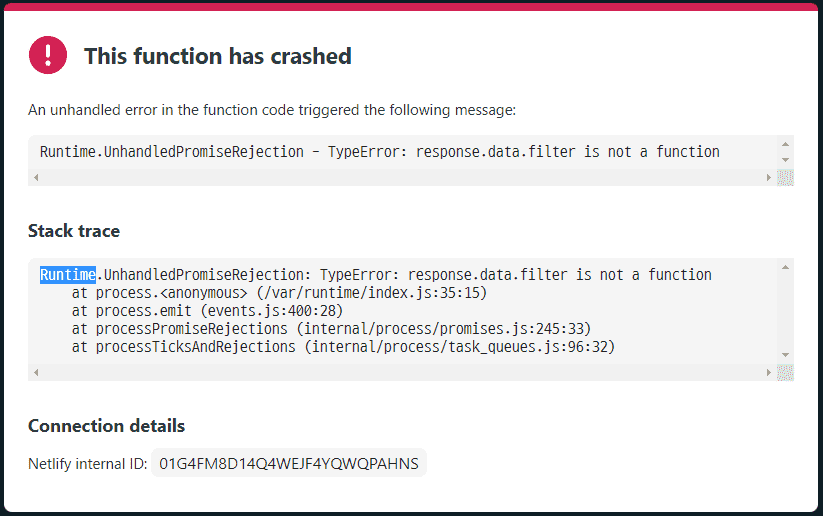Click the down arrow of the stack trace scrollbar
The height and width of the screenshot is (516, 823).
point(785,355)
